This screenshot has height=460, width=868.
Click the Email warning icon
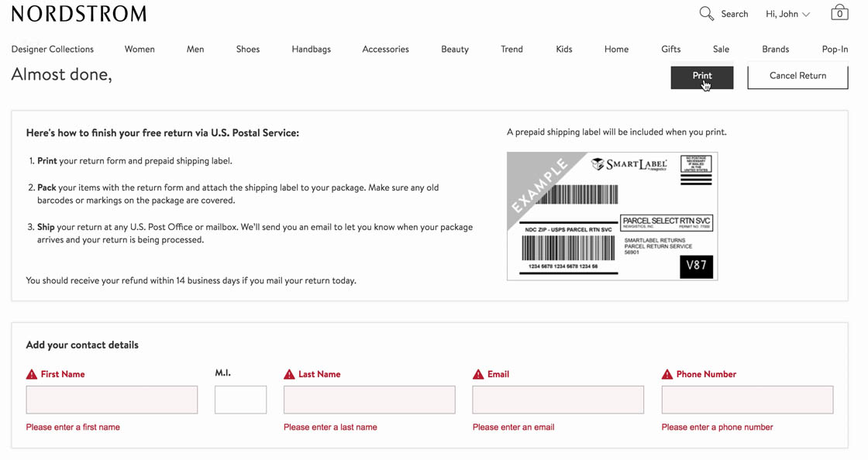[478, 375]
